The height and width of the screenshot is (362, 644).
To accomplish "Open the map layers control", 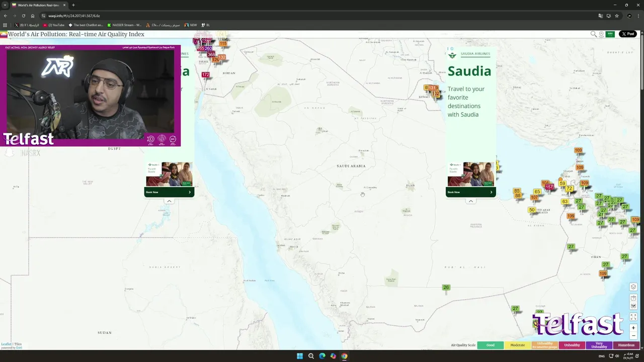I will pos(633,287).
